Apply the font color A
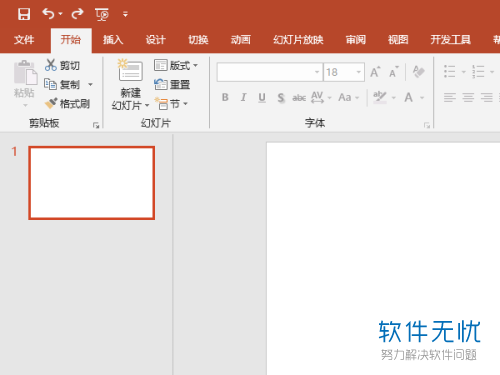The image size is (500, 375). [408, 97]
